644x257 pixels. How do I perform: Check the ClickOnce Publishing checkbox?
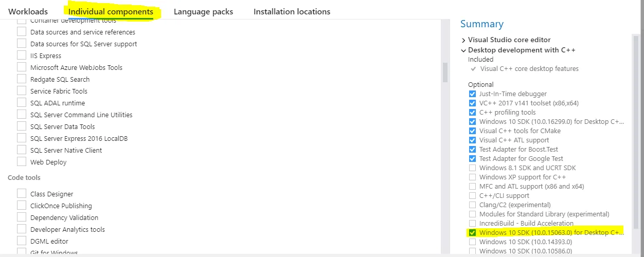[x=22, y=206]
